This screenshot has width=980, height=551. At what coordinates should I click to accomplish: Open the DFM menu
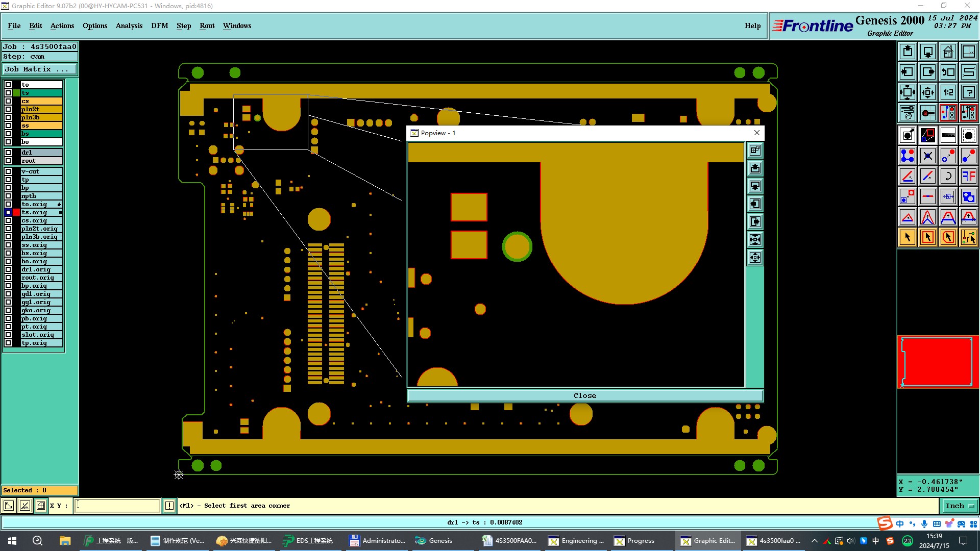tap(159, 26)
